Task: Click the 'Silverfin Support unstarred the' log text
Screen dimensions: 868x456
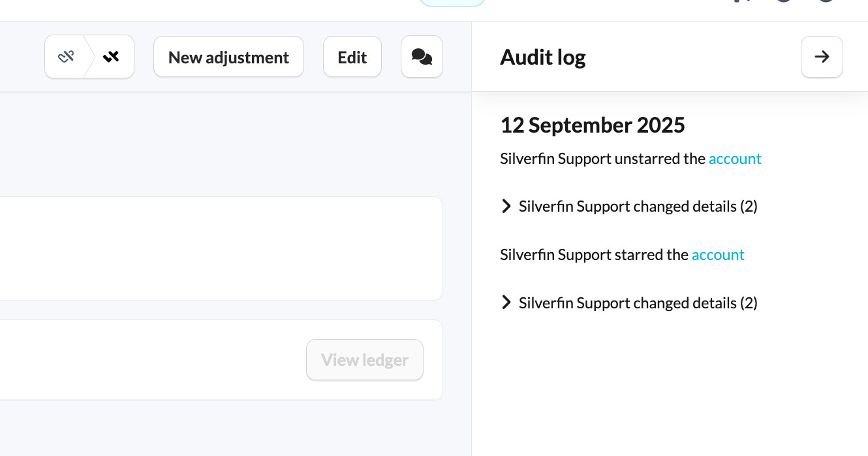Action: (x=603, y=159)
